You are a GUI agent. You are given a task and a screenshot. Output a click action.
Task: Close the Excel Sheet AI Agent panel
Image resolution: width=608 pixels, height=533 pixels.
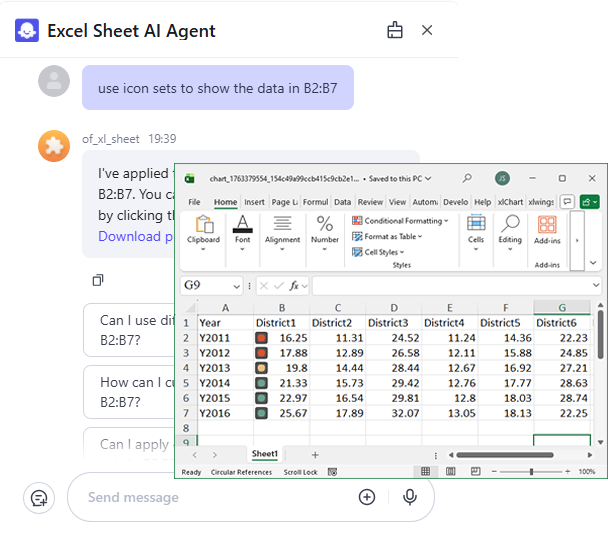click(427, 30)
